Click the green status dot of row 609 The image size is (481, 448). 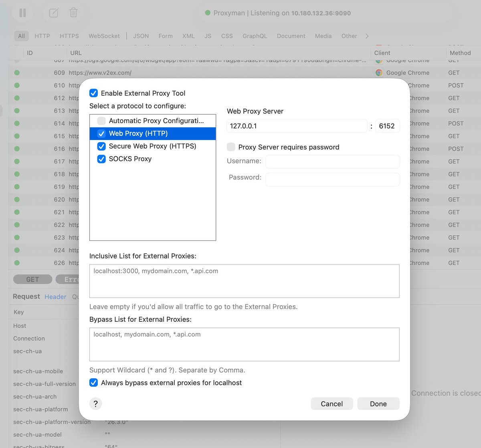[x=17, y=73]
